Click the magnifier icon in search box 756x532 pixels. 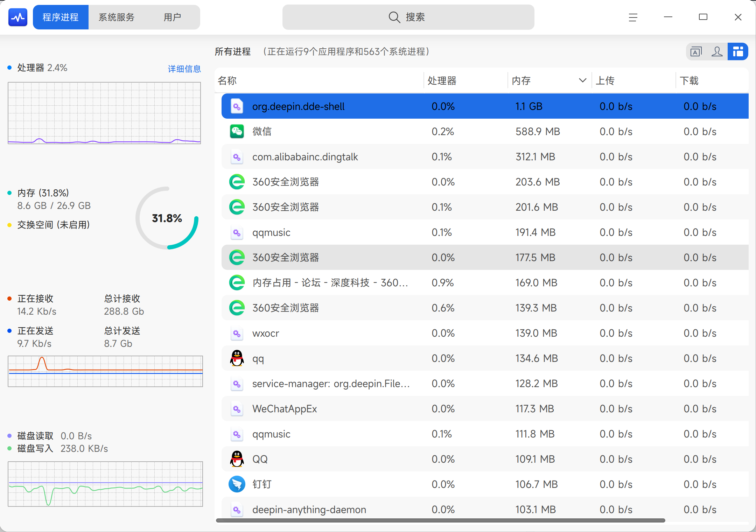coord(394,17)
